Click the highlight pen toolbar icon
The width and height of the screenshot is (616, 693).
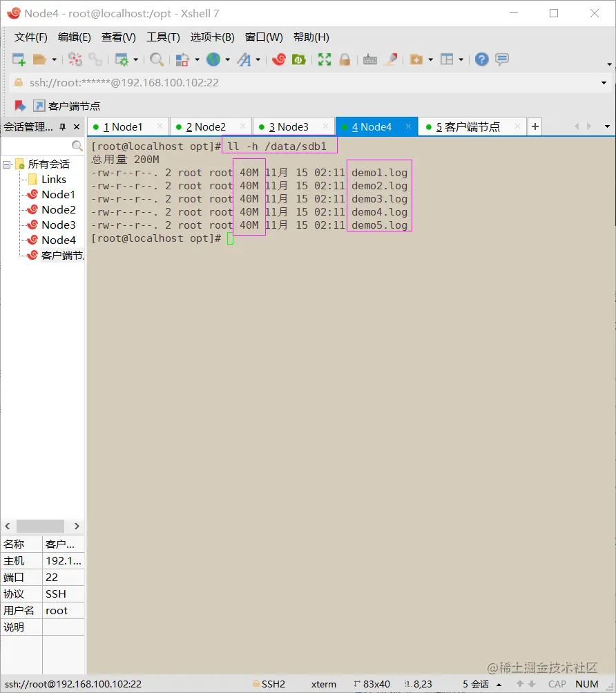(x=391, y=59)
